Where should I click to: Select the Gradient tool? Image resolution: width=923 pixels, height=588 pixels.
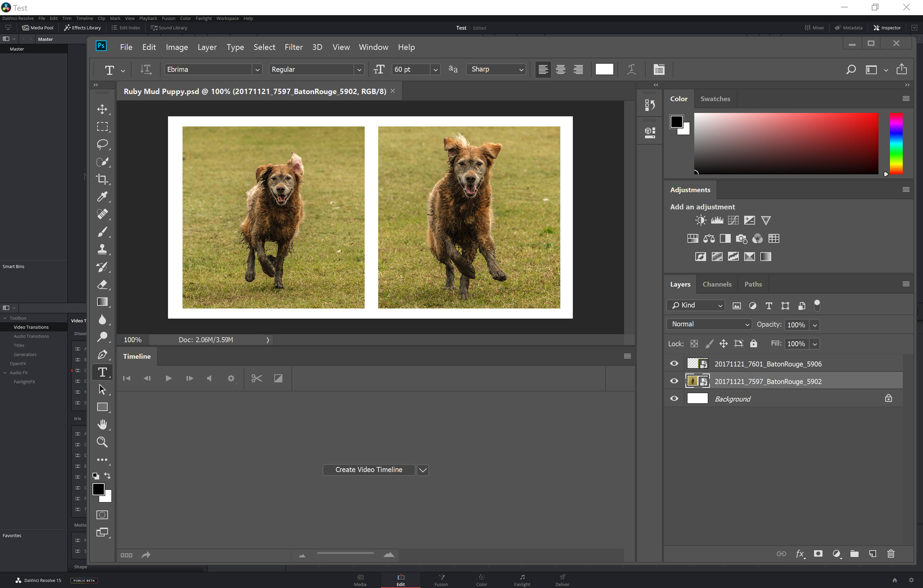click(102, 302)
